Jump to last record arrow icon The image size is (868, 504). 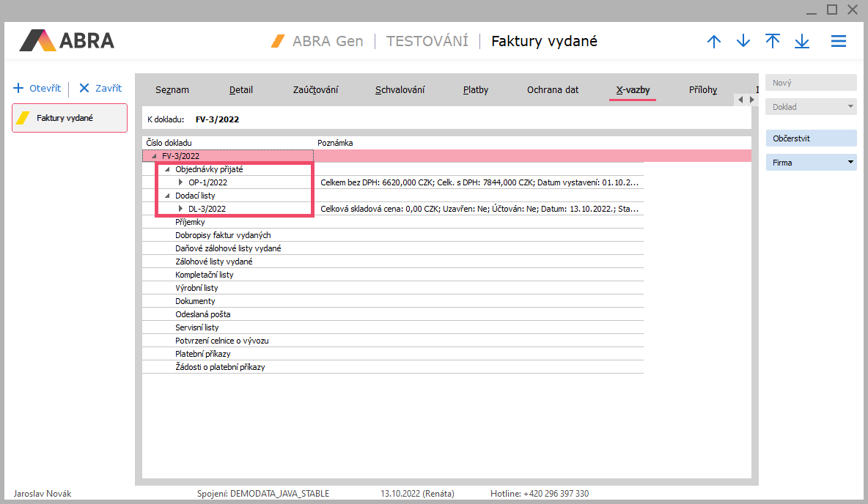coord(802,42)
